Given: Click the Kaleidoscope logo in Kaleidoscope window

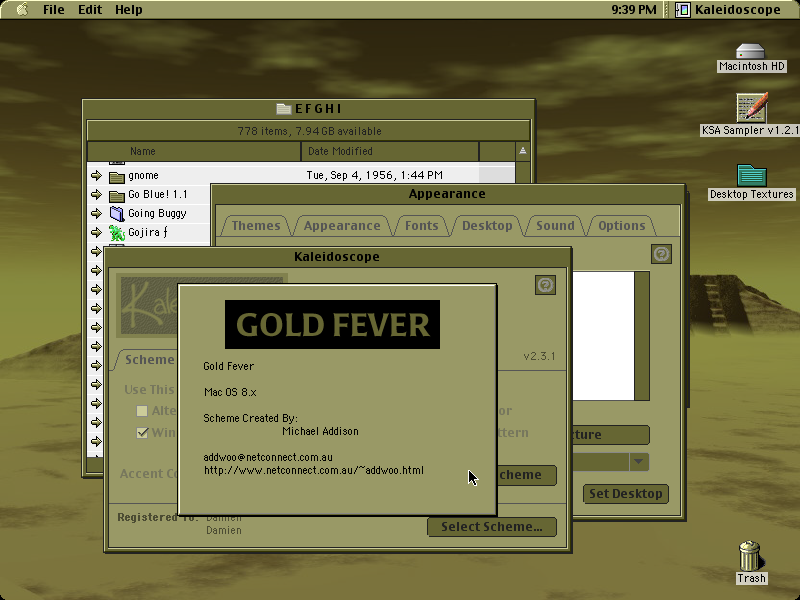Looking at the screenshot, I should 148,306.
